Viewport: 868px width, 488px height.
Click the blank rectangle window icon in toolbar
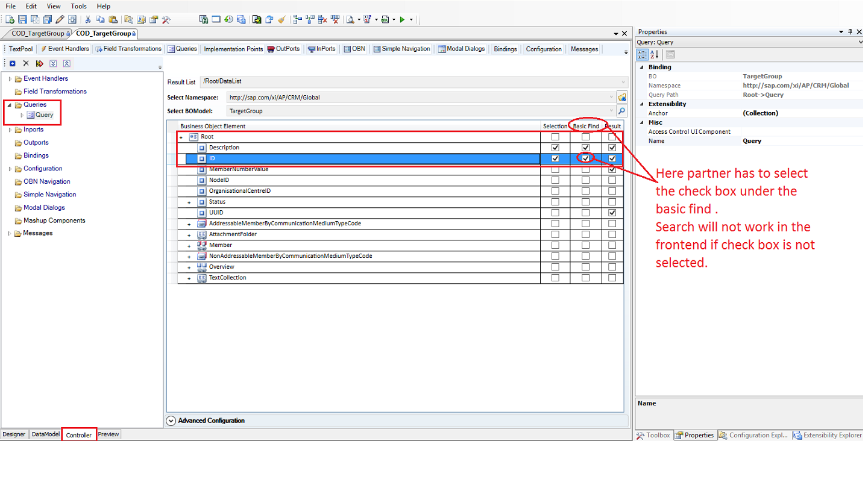click(x=216, y=19)
